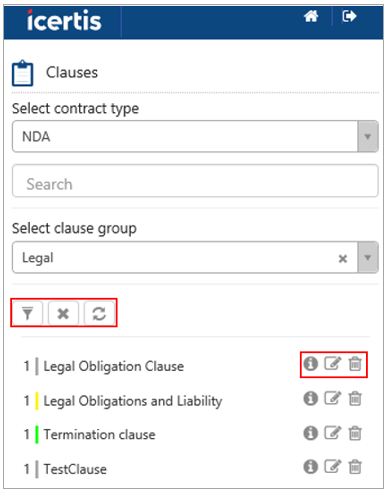Show info for Termination clause

coord(310,433)
